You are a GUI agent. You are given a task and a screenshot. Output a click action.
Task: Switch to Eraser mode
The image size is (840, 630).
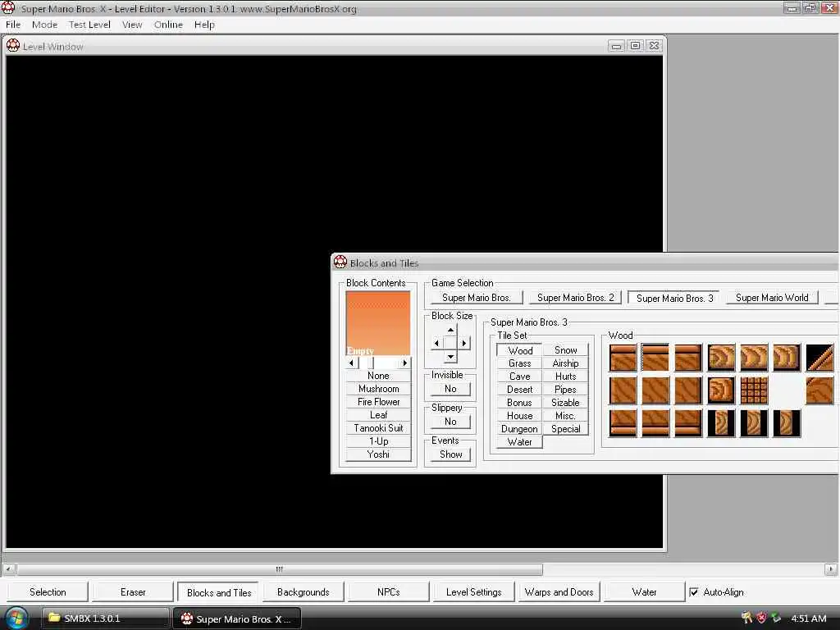pos(133,592)
